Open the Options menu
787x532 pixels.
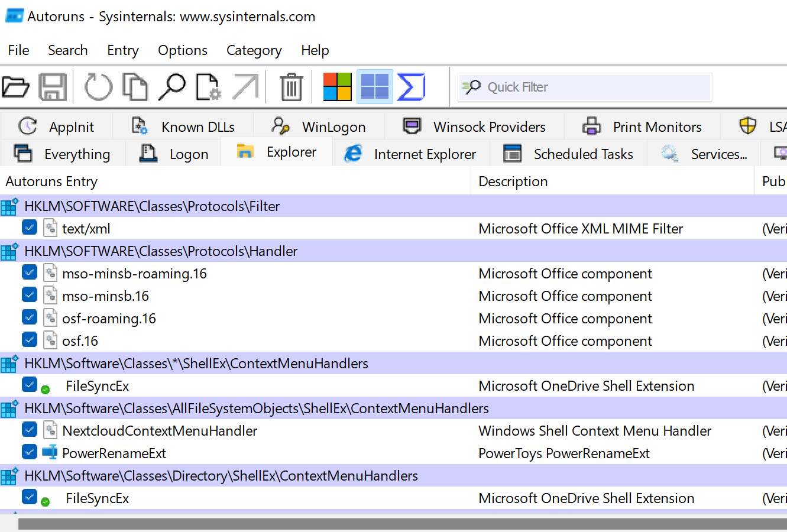[x=183, y=50]
